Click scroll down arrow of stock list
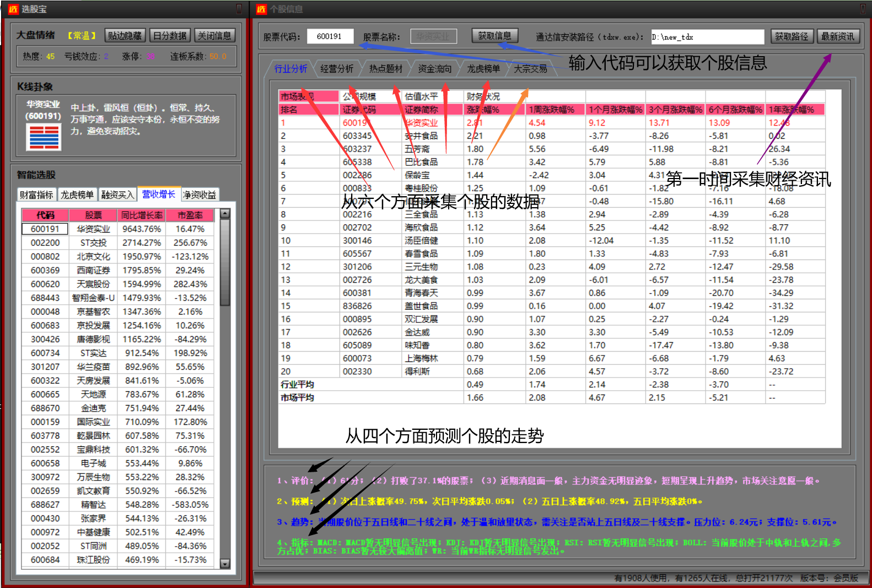Image resolution: width=872 pixels, height=588 pixels. point(225,563)
